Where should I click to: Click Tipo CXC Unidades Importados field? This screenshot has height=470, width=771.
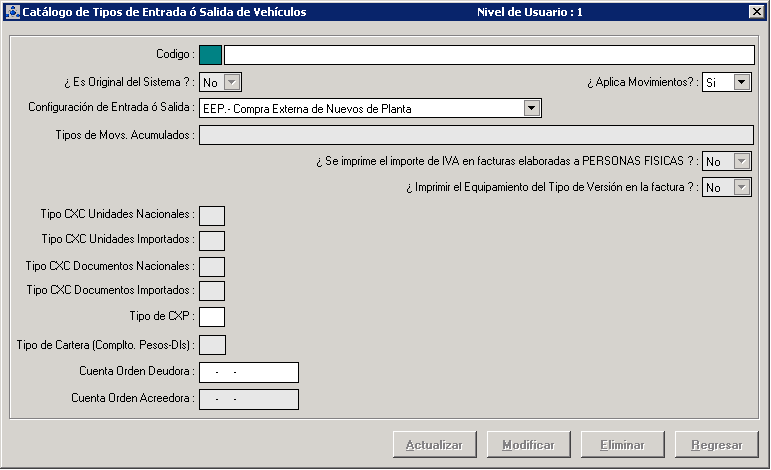(212, 240)
